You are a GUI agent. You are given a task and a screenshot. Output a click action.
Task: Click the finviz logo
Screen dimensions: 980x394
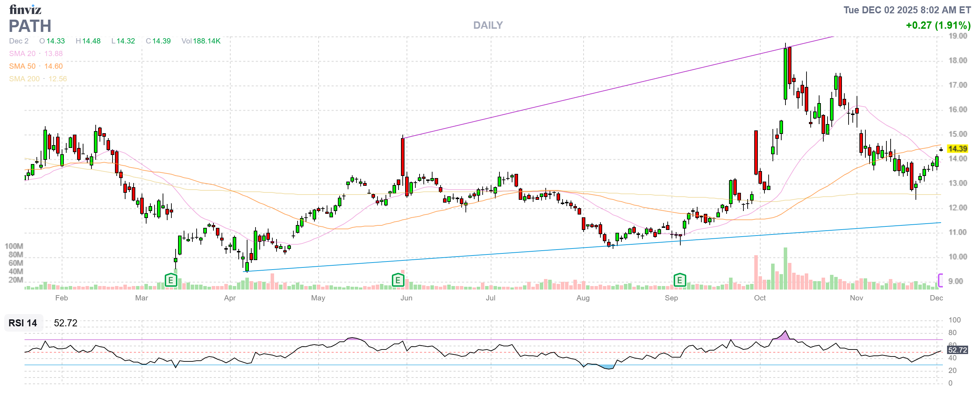pyautogui.click(x=25, y=9)
